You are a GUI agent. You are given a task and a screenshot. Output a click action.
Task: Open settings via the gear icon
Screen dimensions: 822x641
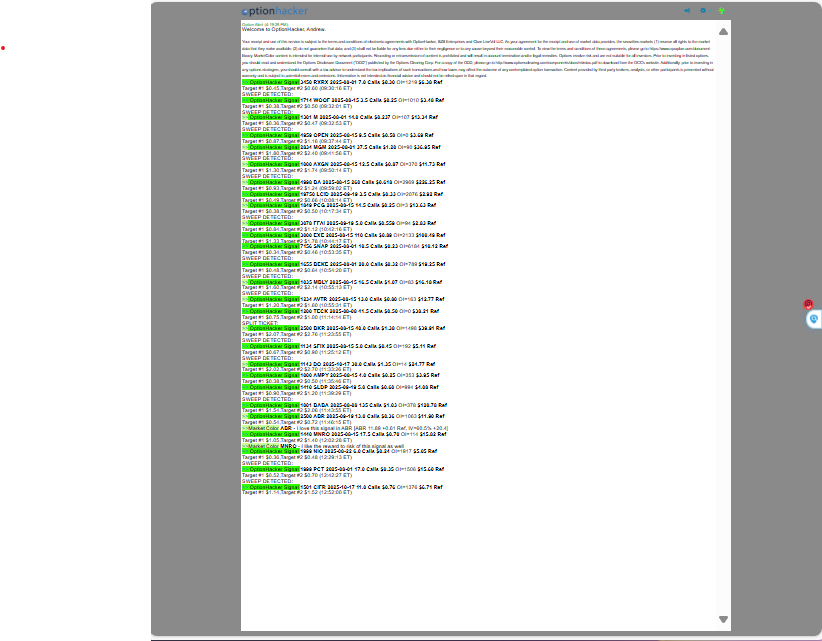(x=703, y=11)
